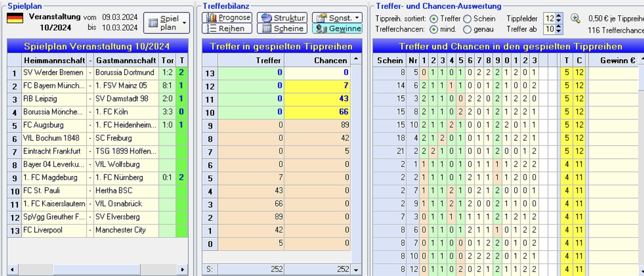The width and height of the screenshot is (644, 276).
Task: Click the FC Augsburg cell
Action: pyautogui.click(x=54, y=125)
